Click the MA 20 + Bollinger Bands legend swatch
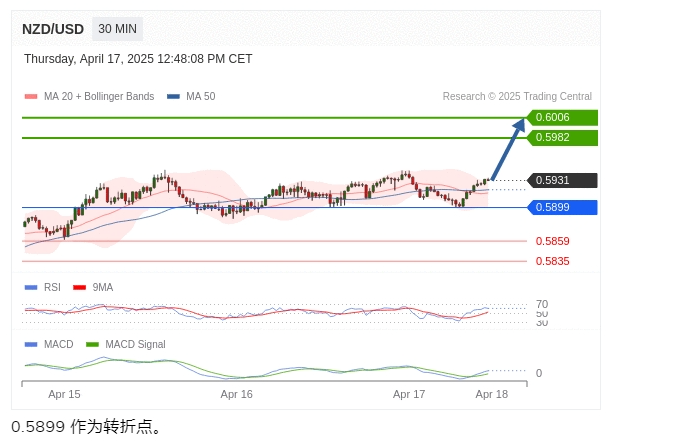This screenshot has height=442, width=682. [31, 97]
